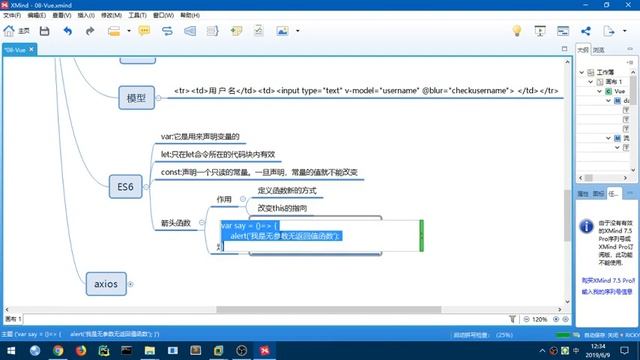The image size is (640, 360).
Task: Click the filter funnel icon in status bar
Action: coord(512,319)
